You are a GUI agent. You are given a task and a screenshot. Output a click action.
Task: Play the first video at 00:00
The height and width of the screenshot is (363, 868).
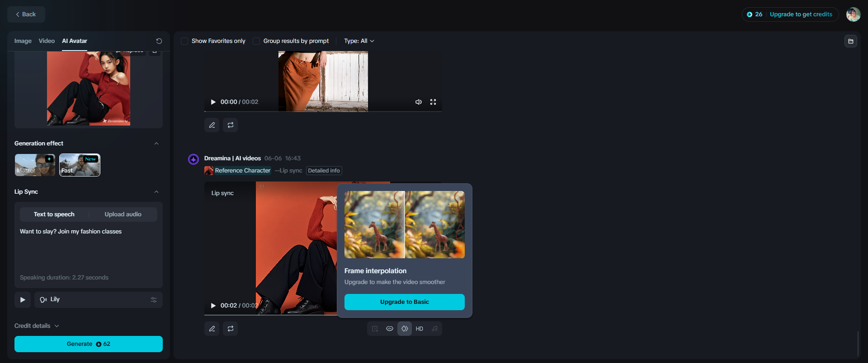(213, 102)
